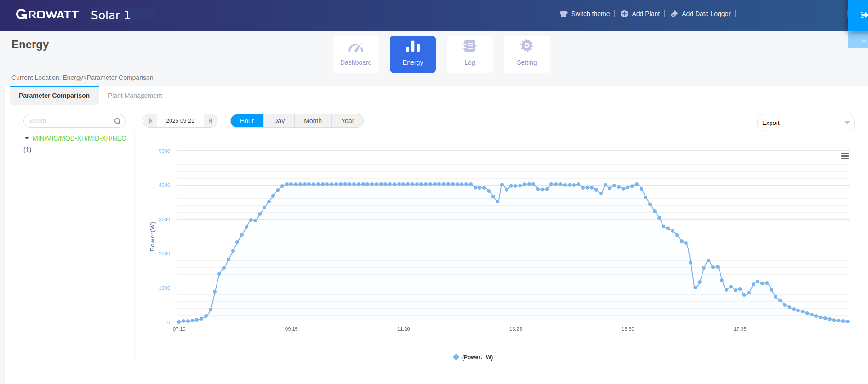Image resolution: width=868 pixels, height=384 pixels.
Task: Toggle the Power W legend marker
Action: pyautogui.click(x=456, y=357)
